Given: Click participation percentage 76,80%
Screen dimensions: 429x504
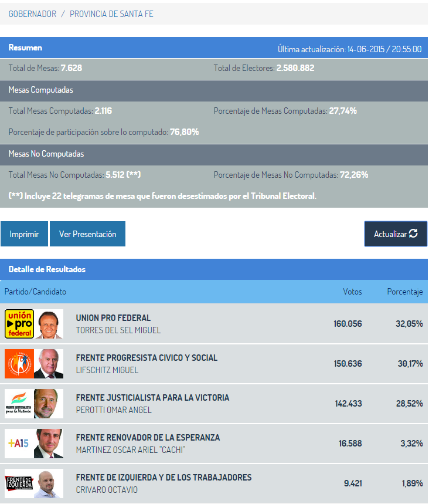Looking at the screenshot, I should (184, 132).
